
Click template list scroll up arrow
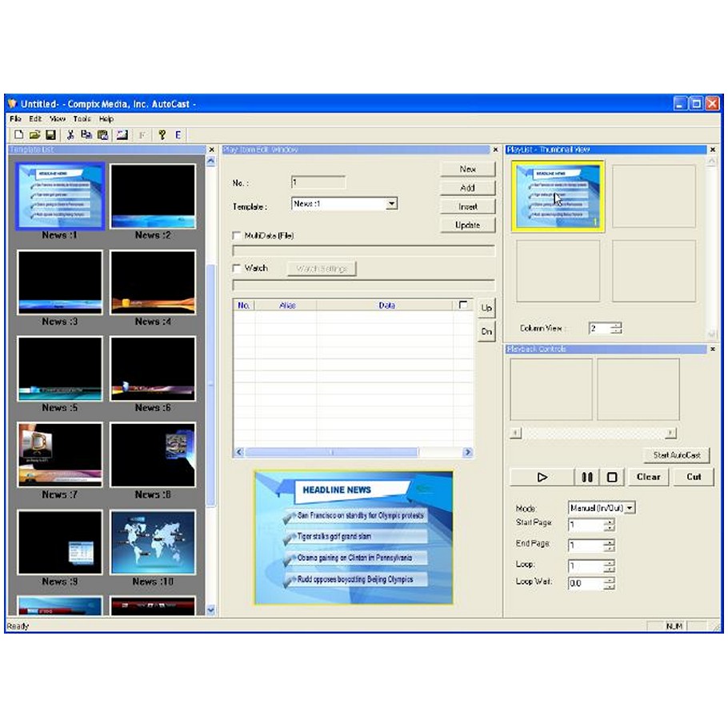pyautogui.click(x=210, y=161)
